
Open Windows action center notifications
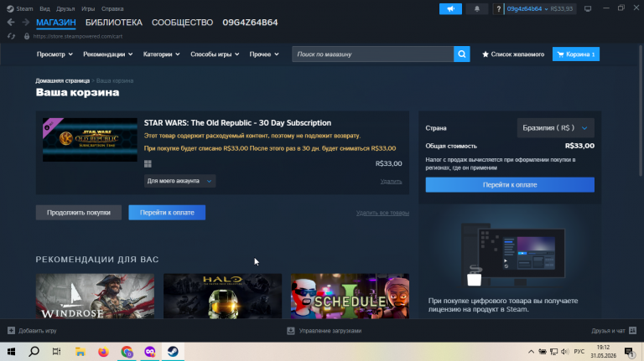point(629,352)
